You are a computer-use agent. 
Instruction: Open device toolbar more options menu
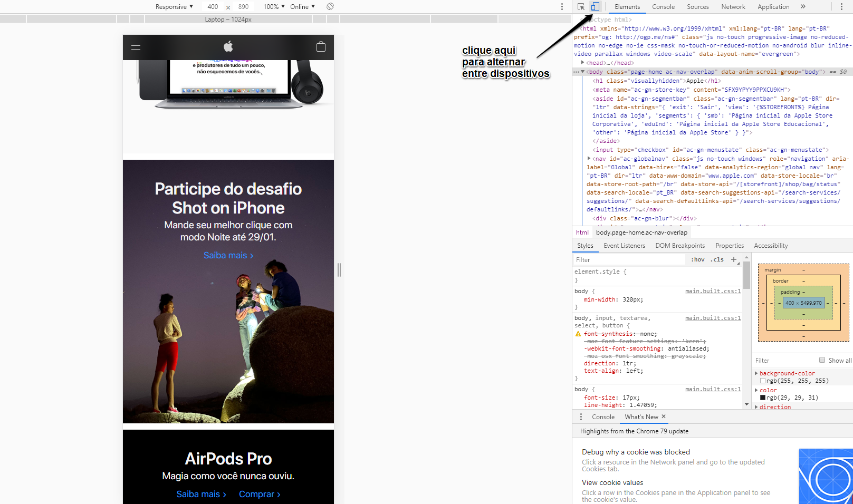[x=562, y=7]
